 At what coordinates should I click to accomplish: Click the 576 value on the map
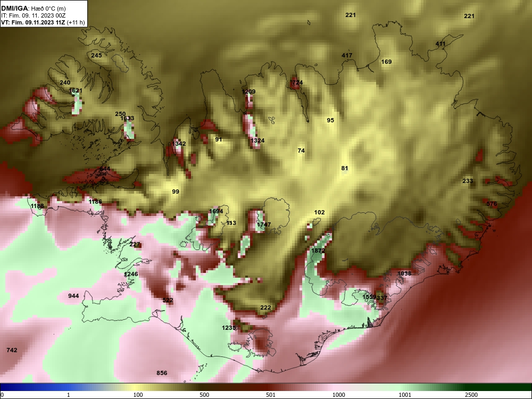[x=492, y=204]
